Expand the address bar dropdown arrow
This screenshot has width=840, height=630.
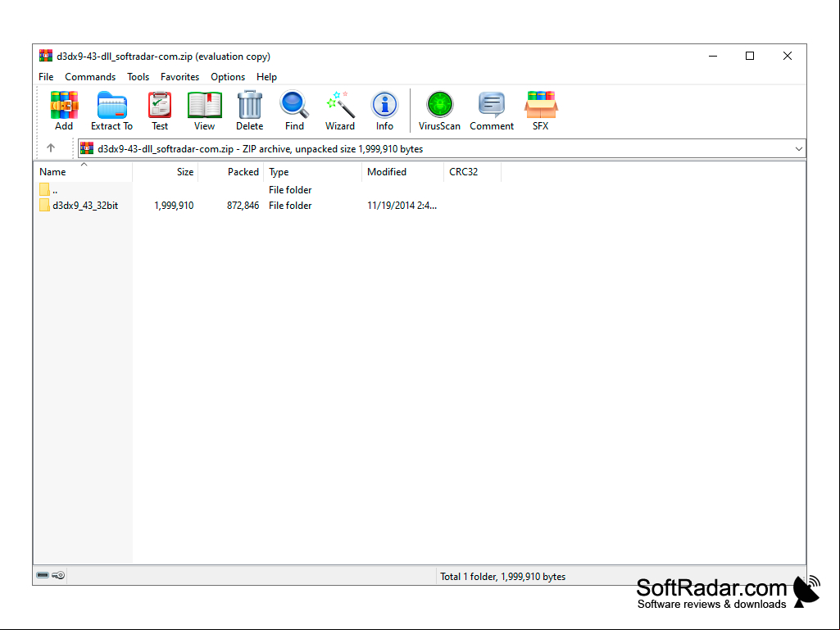pyautogui.click(x=798, y=149)
